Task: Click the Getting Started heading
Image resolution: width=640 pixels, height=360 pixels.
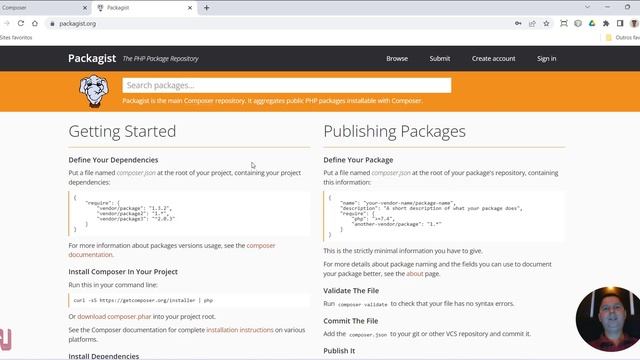Action: pyautogui.click(x=122, y=131)
